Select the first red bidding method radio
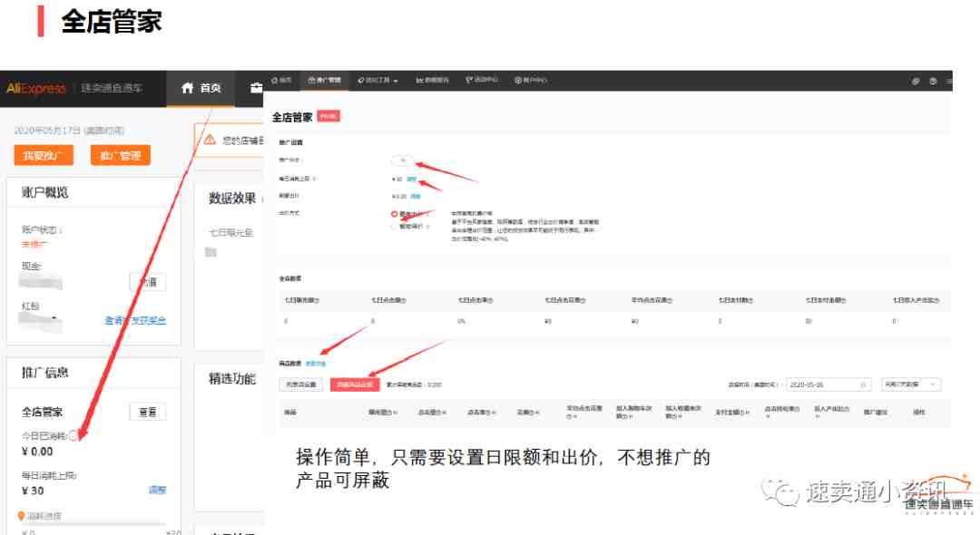The height and width of the screenshot is (535, 980). (x=394, y=214)
